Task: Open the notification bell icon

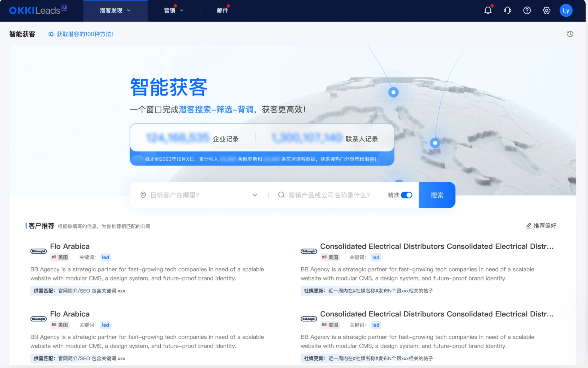Action: [488, 10]
